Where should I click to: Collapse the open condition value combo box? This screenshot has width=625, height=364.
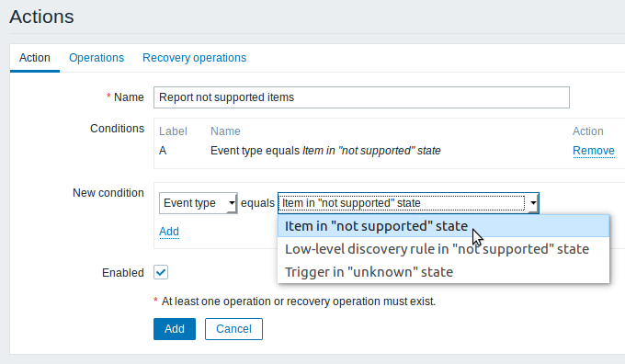coord(408,203)
